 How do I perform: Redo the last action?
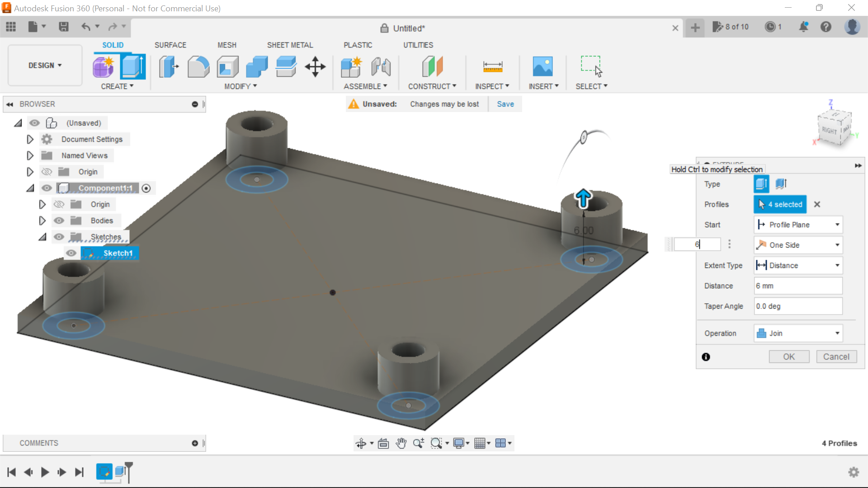coord(113,27)
